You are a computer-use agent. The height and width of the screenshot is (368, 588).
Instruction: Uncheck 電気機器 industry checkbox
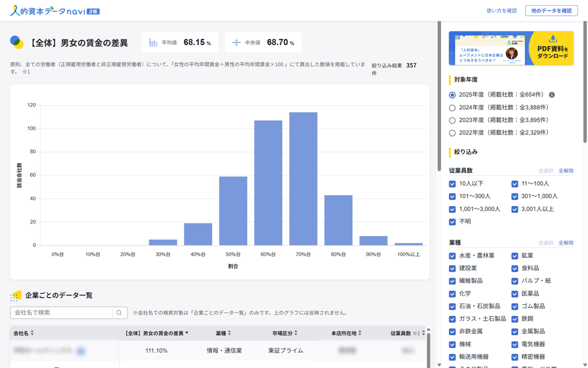(514, 344)
